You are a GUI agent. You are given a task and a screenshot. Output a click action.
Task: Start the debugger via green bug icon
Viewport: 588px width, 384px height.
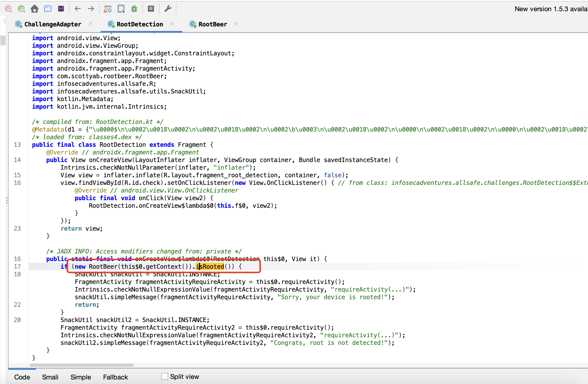(134, 9)
